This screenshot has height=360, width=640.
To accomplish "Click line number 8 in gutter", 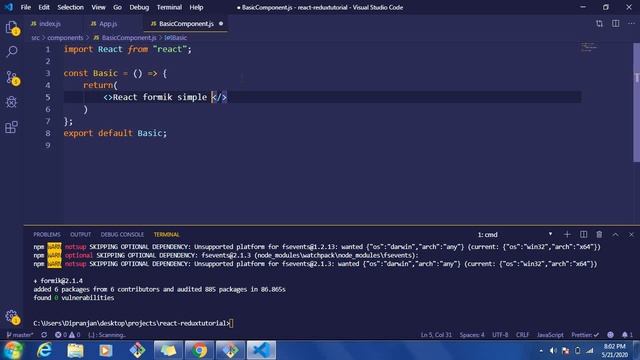I will pyautogui.click(x=48, y=133).
